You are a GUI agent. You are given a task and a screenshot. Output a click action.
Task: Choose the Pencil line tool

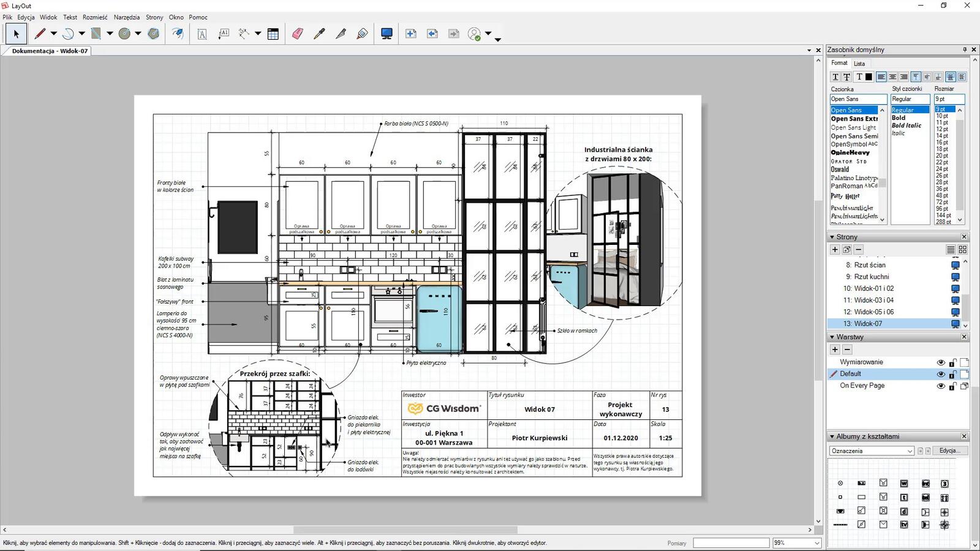(x=40, y=34)
